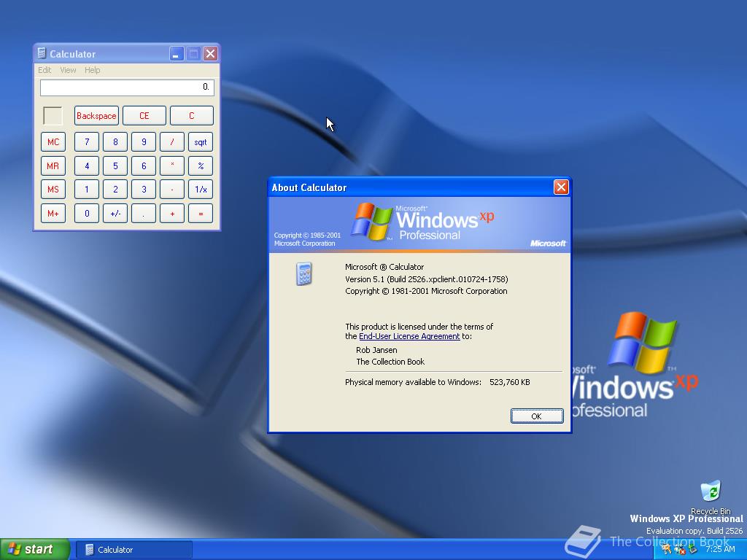Click the Calculator title bar icon
This screenshot has width=747, height=560.
coord(42,53)
